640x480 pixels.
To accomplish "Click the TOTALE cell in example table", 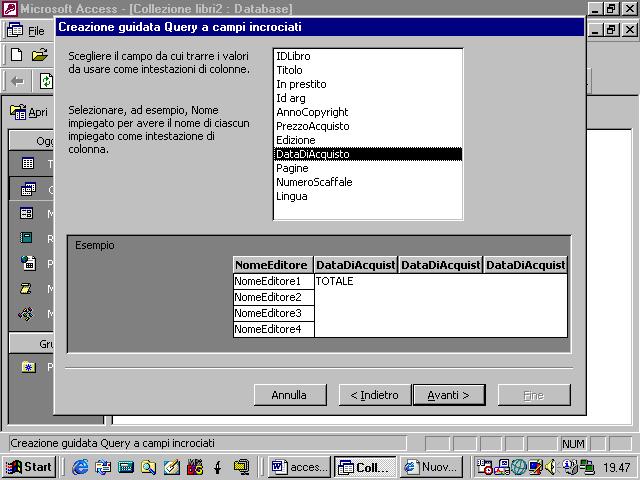I will pyautogui.click(x=334, y=281).
